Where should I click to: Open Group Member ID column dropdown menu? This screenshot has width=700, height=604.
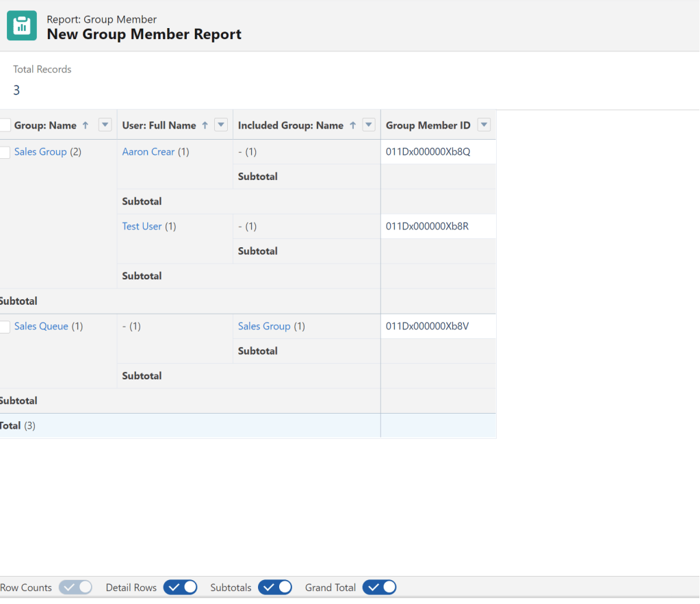pos(484,125)
